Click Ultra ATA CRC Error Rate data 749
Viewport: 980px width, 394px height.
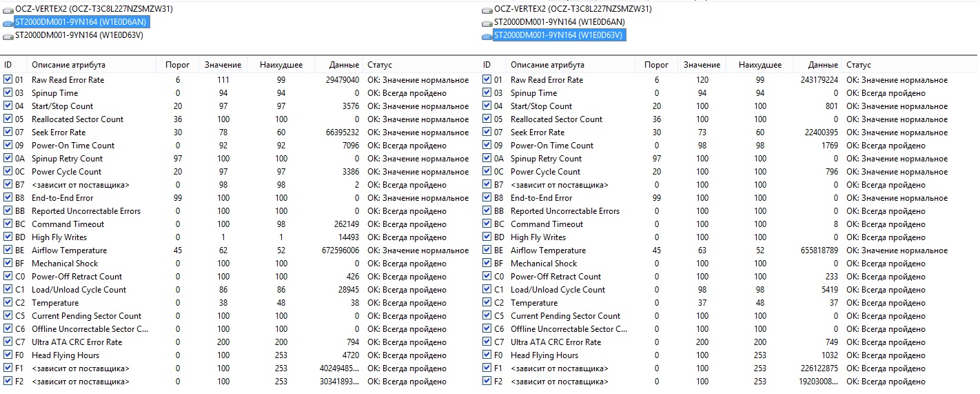pyautogui.click(x=832, y=342)
